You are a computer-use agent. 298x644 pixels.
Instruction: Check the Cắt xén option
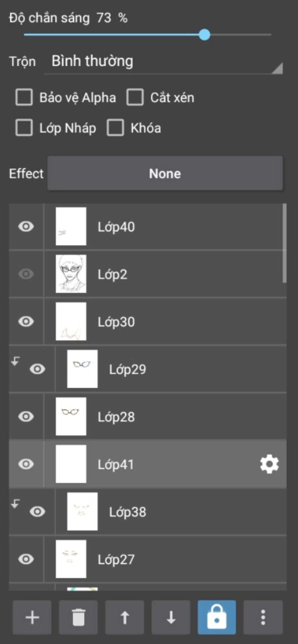pos(135,97)
